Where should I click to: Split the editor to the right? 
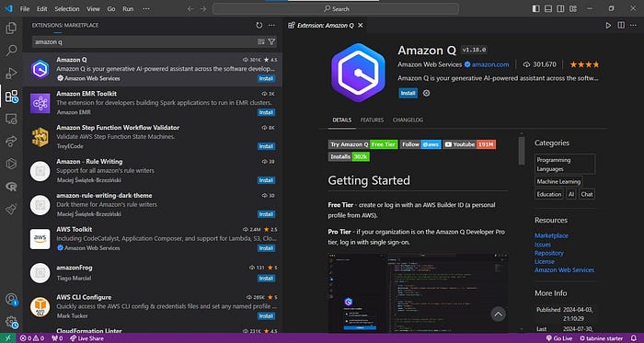pyautogui.click(x=621, y=26)
